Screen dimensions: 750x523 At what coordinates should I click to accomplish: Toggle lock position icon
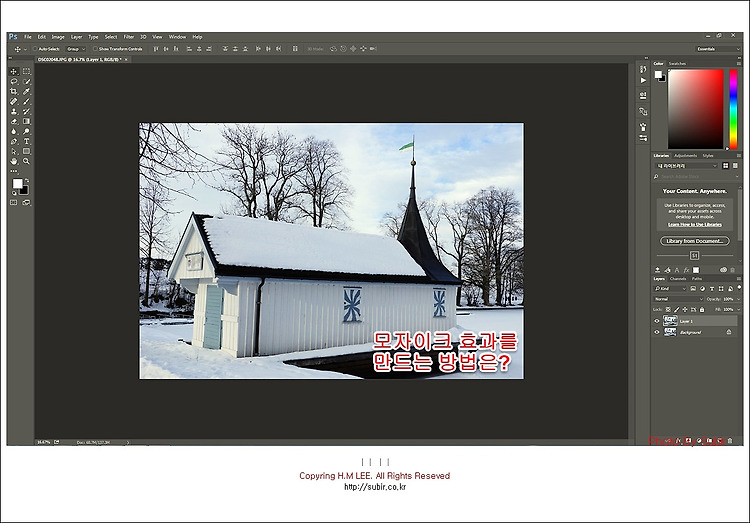pyautogui.click(x=684, y=310)
